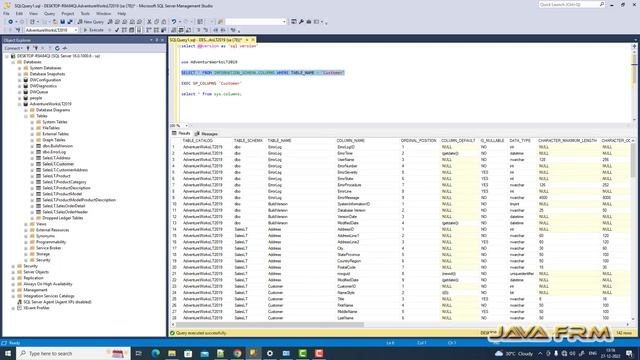Click the Properties wrench toolbar icon

pos(301,22)
